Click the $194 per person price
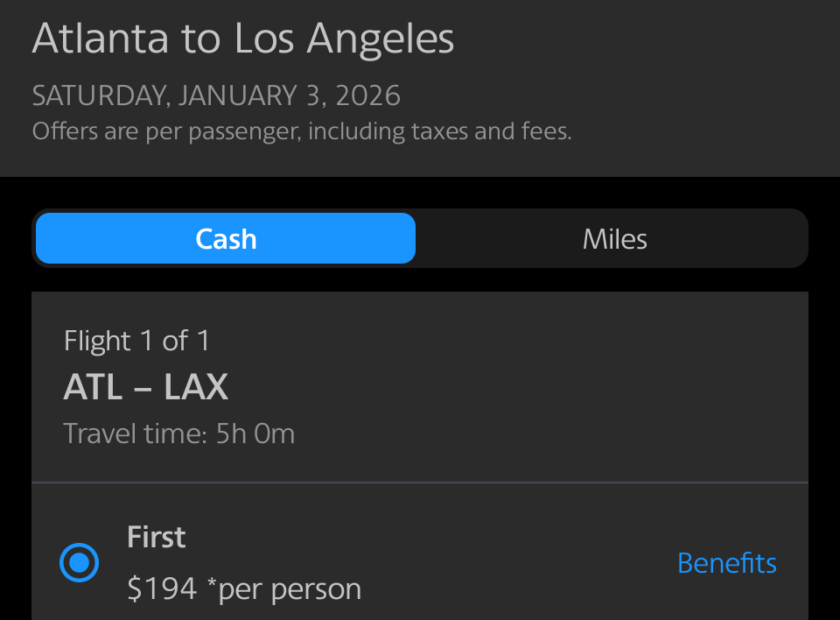This screenshot has height=620, width=840. click(244, 588)
